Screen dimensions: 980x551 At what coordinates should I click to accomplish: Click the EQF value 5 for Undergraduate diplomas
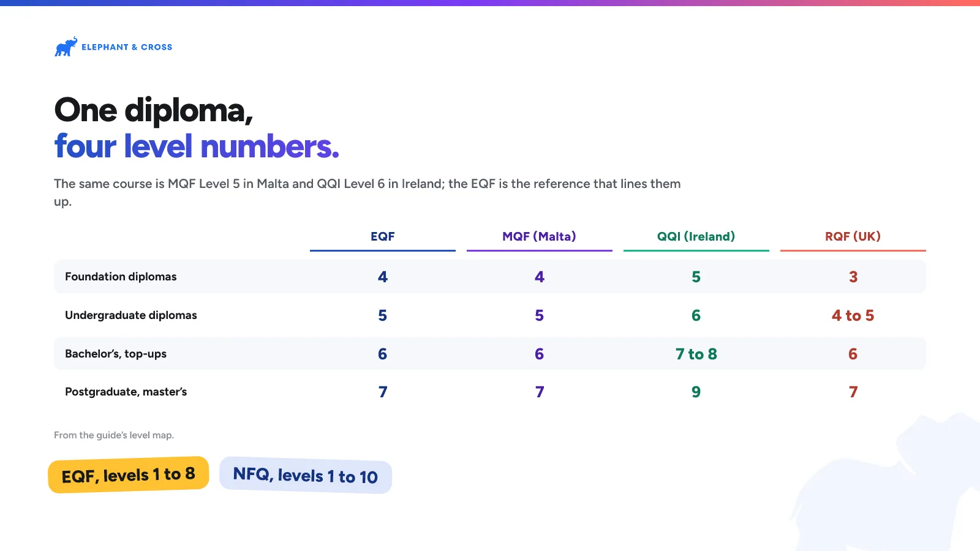coord(383,315)
